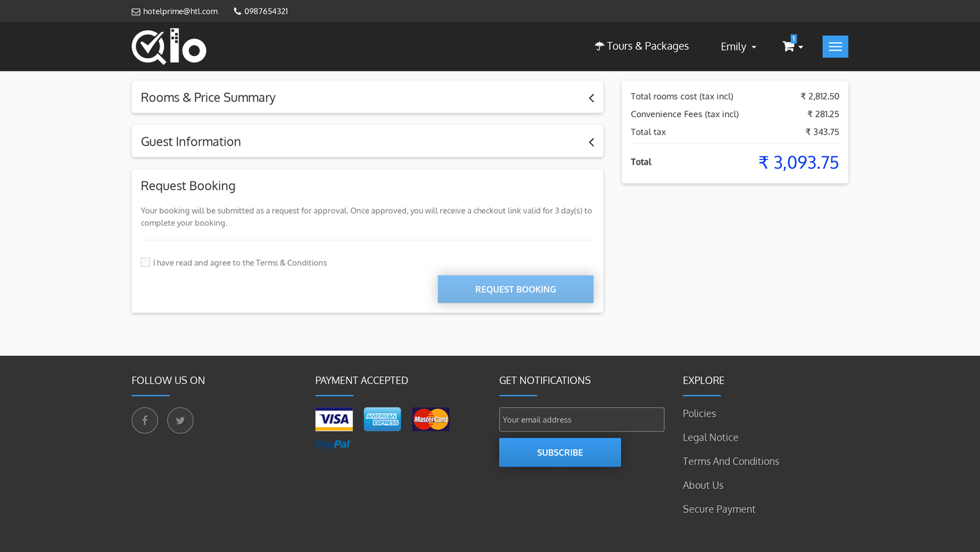Open the Emily account dropdown
Image resolution: width=980 pixels, height=552 pixels.
(738, 46)
